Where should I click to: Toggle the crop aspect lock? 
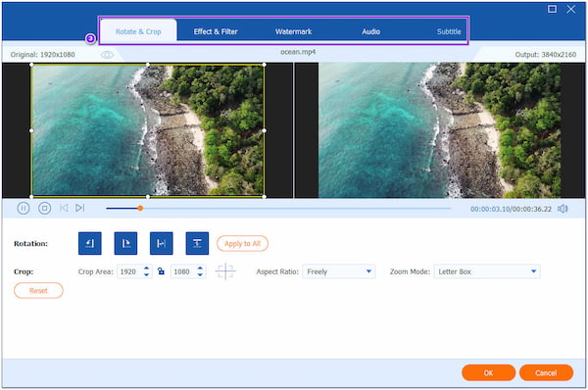coord(162,271)
